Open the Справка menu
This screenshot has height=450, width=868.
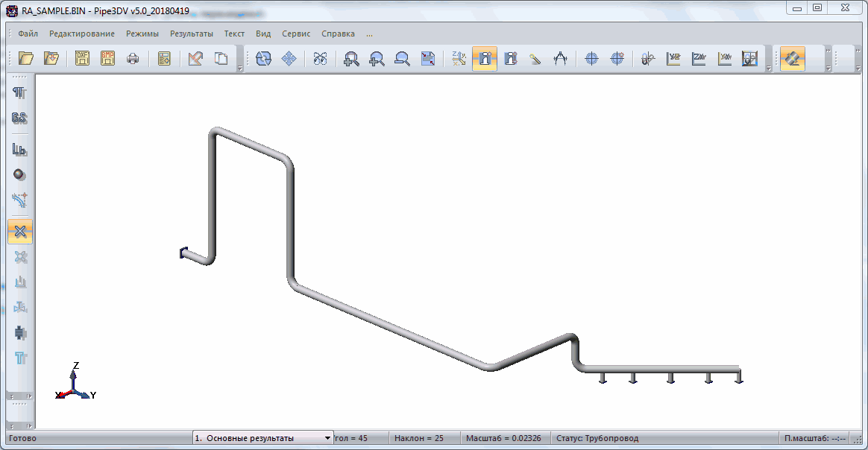pyautogui.click(x=338, y=34)
